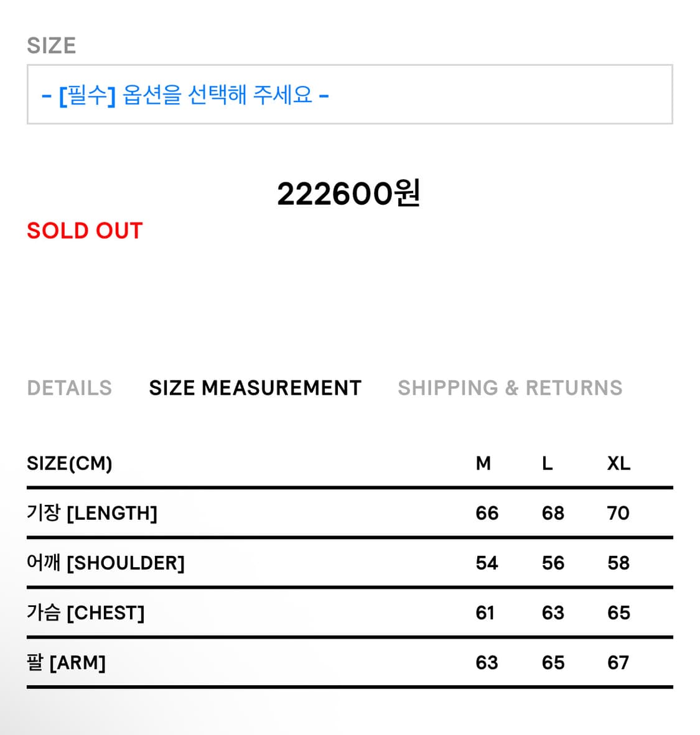This screenshot has height=735, width=700.
Task: Select the value 58 for XL shoulder
Action: coord(618,562)
